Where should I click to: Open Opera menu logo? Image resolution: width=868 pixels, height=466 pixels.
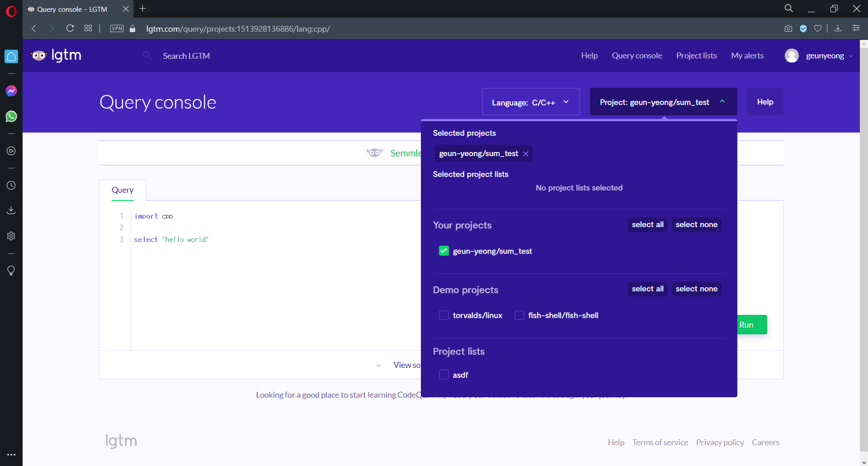(x=11, y=11)
